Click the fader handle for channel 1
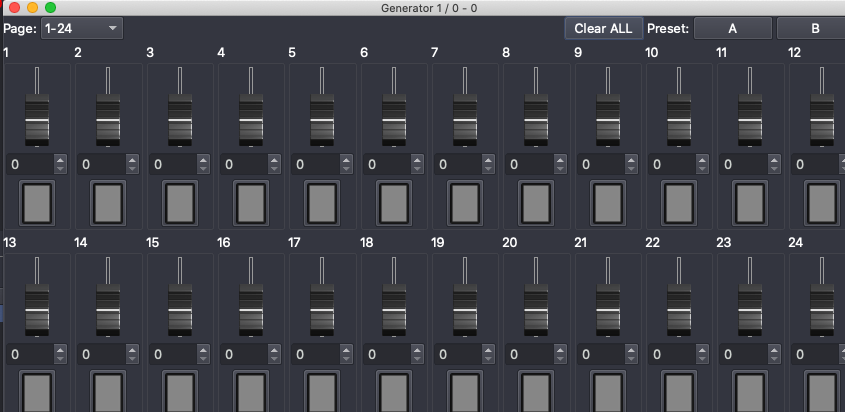The image size is (845, 412). click(37, 120)
